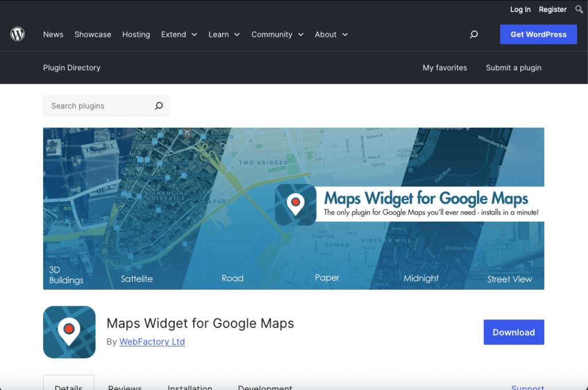This screenshot has height=390, width=588.
Task: Open site search beside Get WordPress
Action: click(x=474, y=34)
